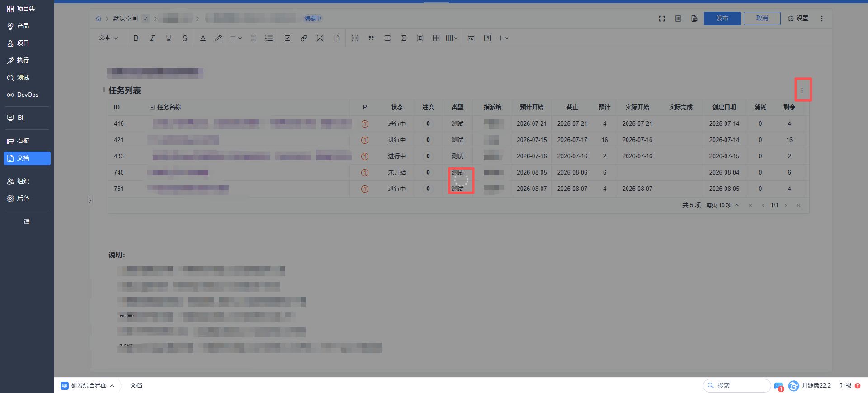Open the 组织 menu
This screenshot has width=868, height=393.
point(27,181)
